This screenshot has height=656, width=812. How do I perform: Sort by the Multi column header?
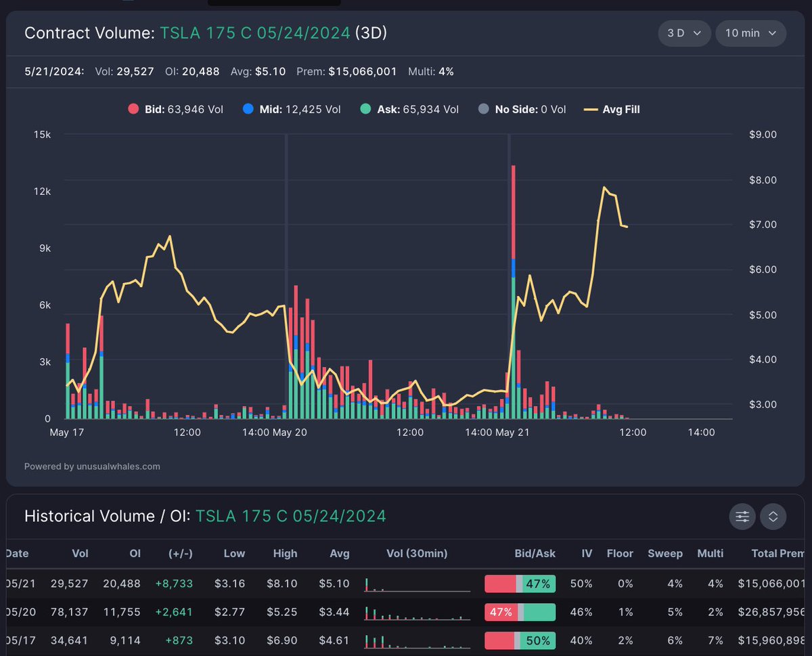coord(710,553)
